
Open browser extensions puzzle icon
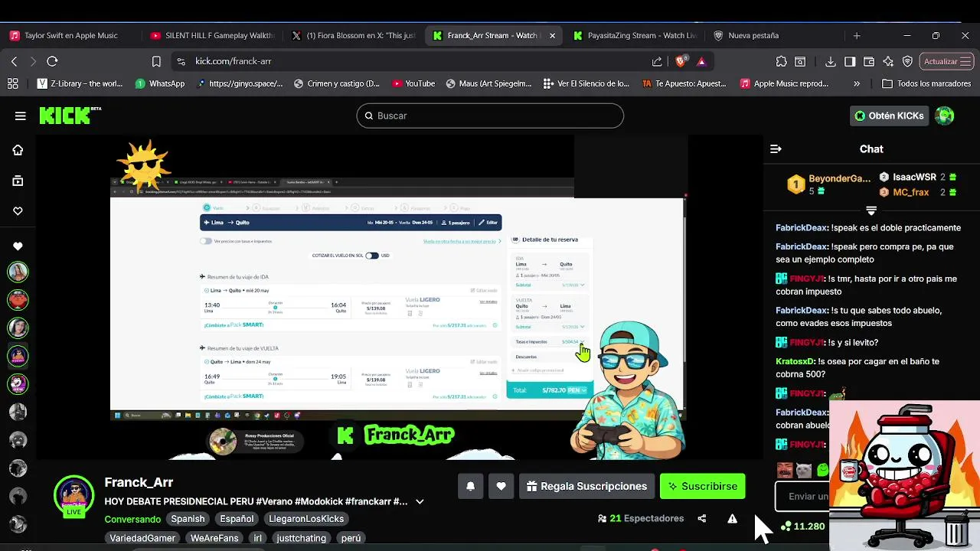[781, 61]
